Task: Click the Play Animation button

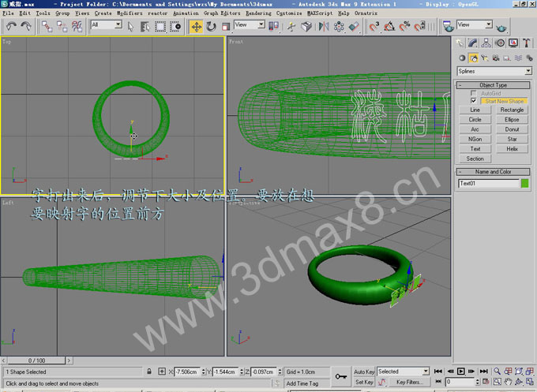Action: coord(461,371)
